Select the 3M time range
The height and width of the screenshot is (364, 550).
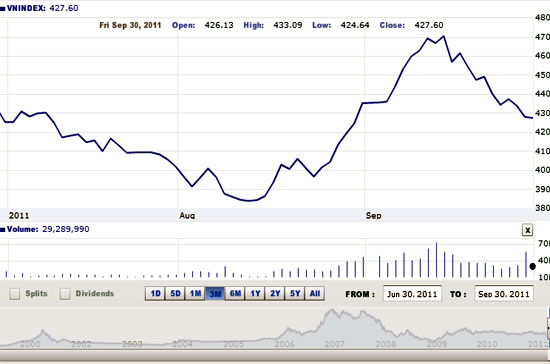215,294
